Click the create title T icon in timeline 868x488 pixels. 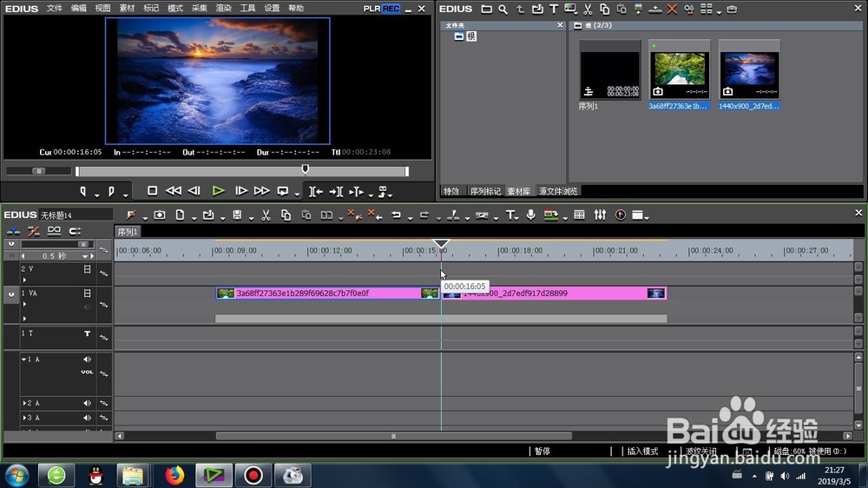pos(510,215)
